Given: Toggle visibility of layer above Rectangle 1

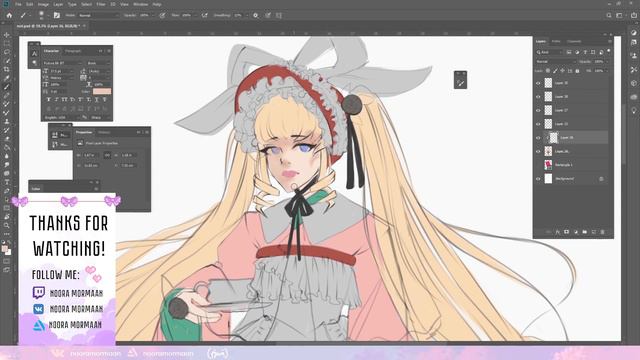Looking at the screenshot, I should click(x=538, y=151).
